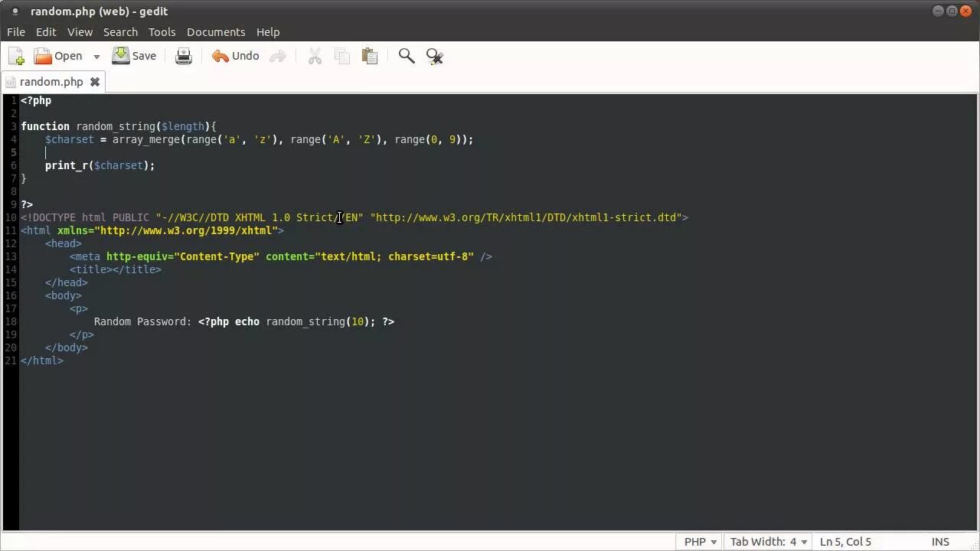Paste from clipboard icon

370,56
